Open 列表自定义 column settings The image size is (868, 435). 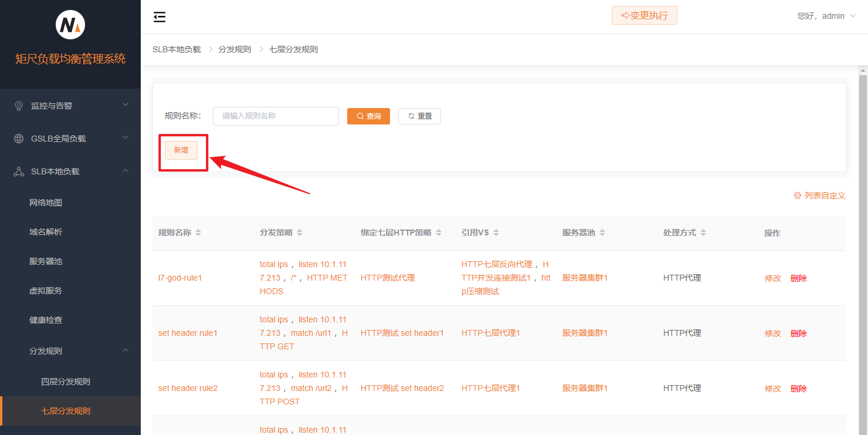pos(819,195)
